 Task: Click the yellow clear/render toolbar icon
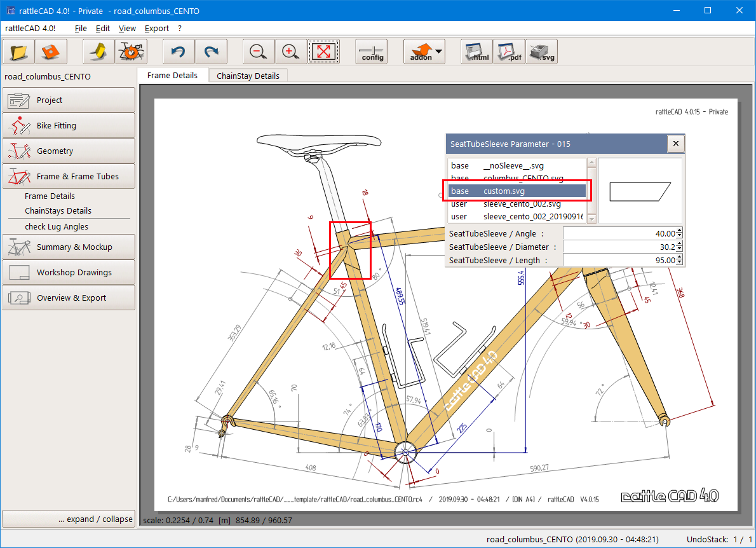pos(99,51)
